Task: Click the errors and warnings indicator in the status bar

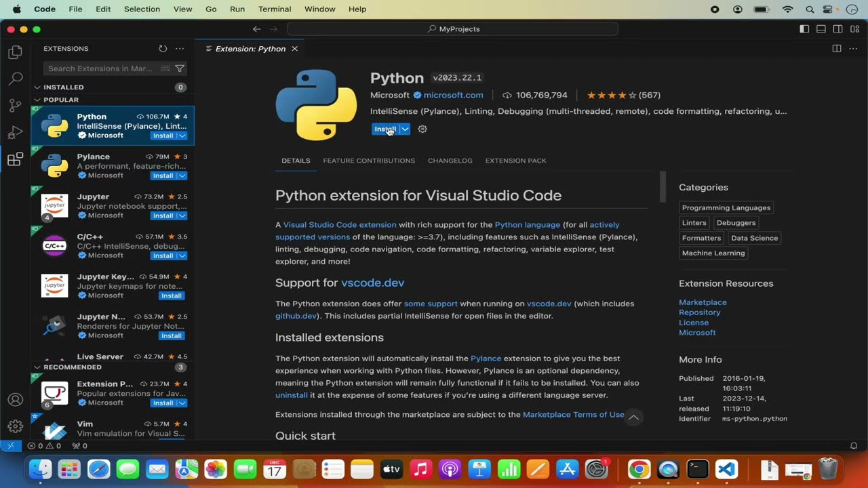Action: pos(41,446)
